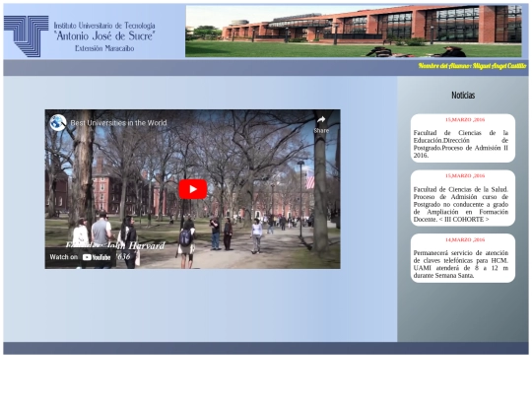
Task: Click 'Extensión Maracaibo' header text
Action: point(104,48)
